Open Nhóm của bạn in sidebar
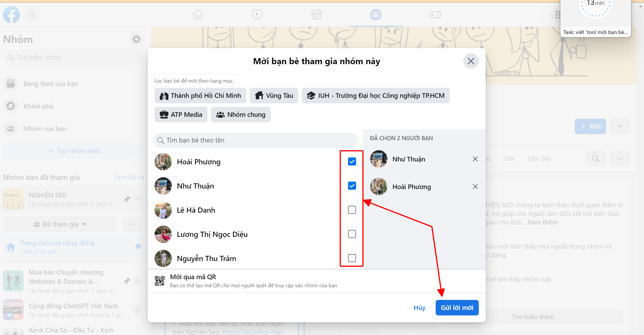Screen dimensions: 644x335 click(x=73, y=129)
